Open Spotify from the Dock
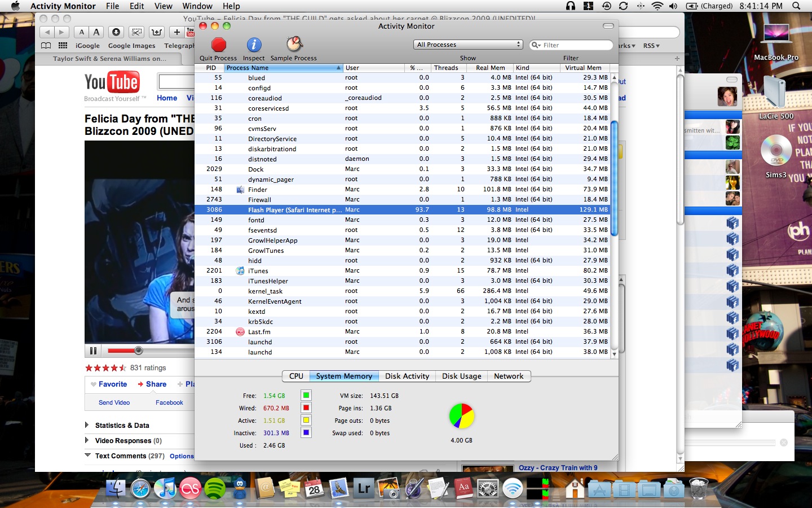This screenshot has width=812, height=508. tap(215, 488)
